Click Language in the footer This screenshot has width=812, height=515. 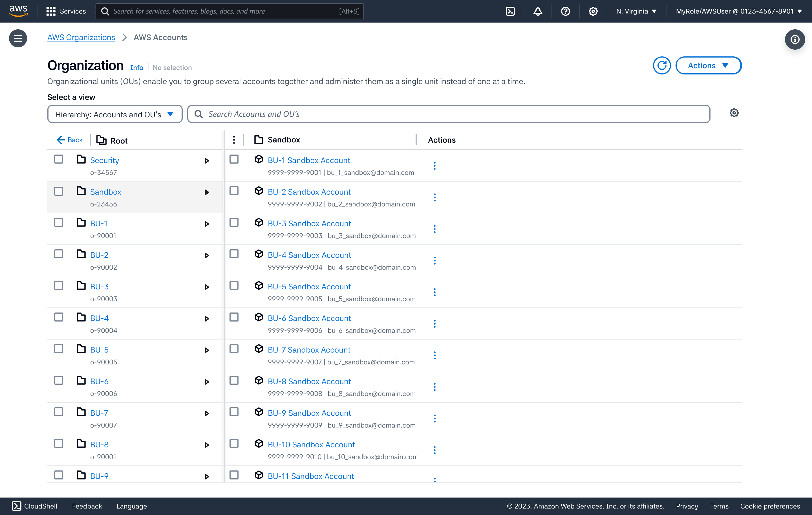point(132,506)
